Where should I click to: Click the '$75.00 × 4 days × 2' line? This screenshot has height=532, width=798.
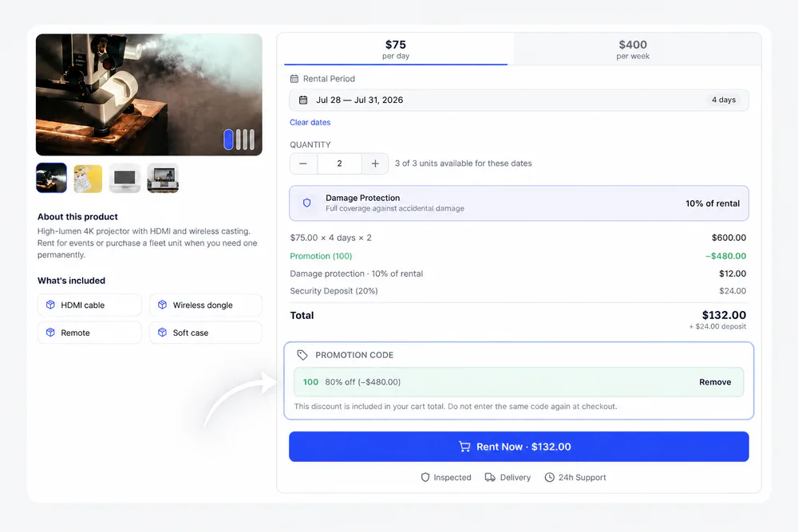(x=331, y=238)
